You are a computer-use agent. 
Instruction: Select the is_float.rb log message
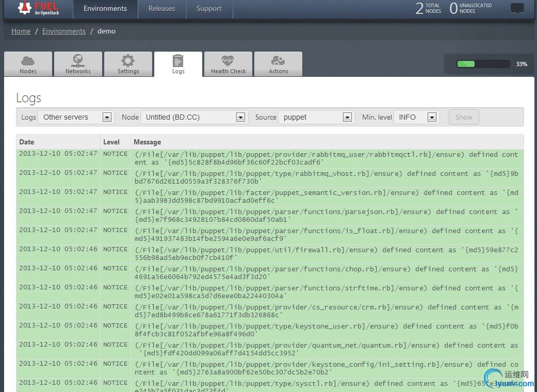(x=327, y=235)
